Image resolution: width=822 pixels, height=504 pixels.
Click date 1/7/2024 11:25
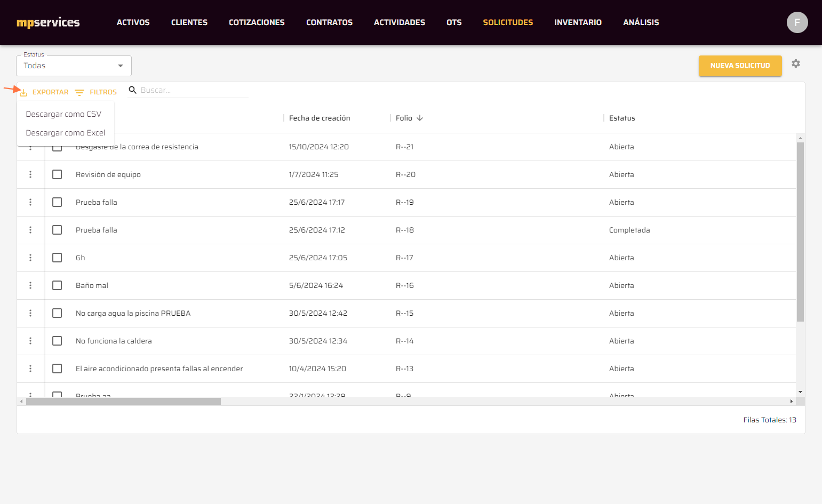coord(314,174)
